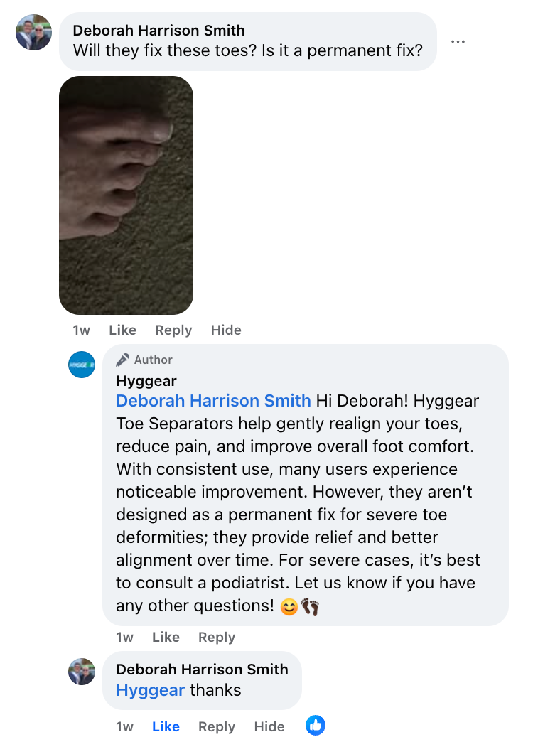Open the blue Hyggear mention link
The height and width of the screenshot is (742, 560).
click(x=151, y=690)
